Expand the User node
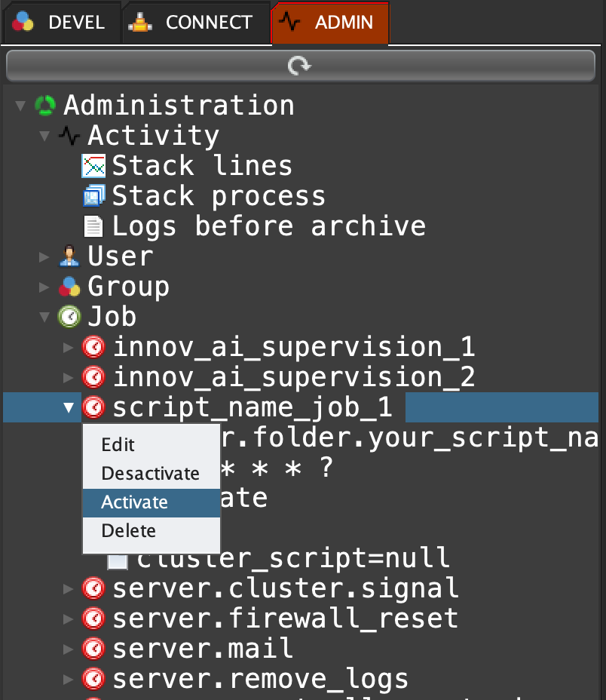This screenshot has width=606, height=700. (x=44, y=257)
